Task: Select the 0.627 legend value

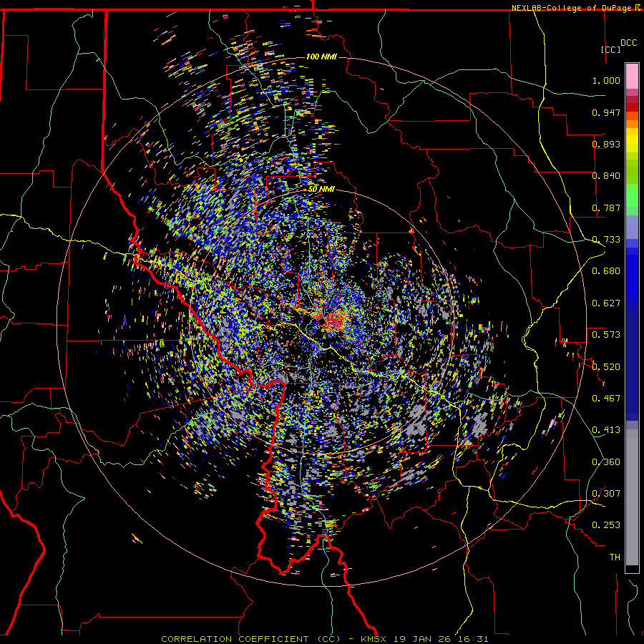Action: (x=606, y=303)
